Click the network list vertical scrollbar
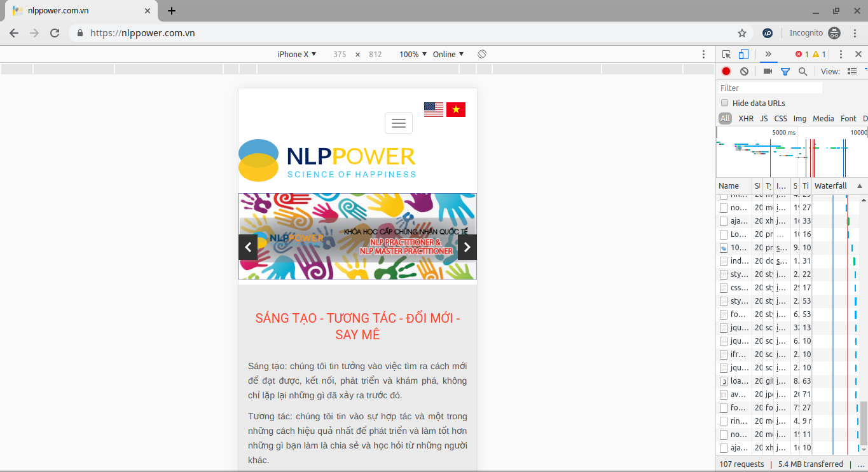The width and height of the screenshot is (868, 472). click(864, 424)
